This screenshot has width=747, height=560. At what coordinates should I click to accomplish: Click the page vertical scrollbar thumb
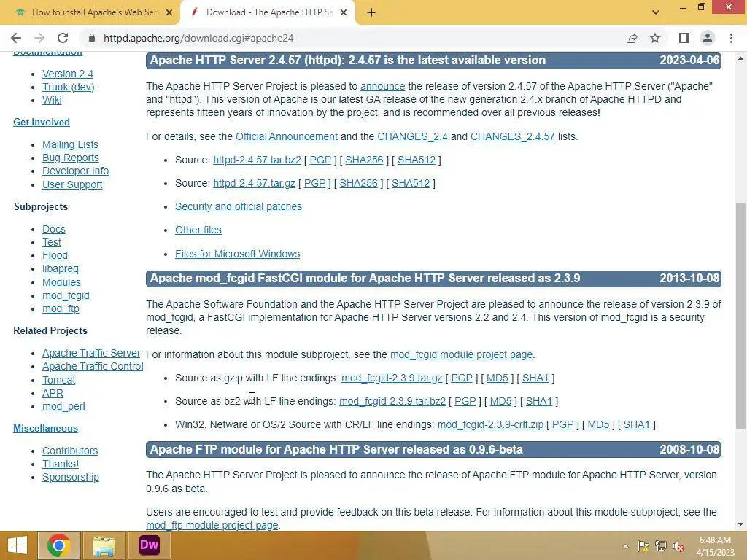point(740,316)
